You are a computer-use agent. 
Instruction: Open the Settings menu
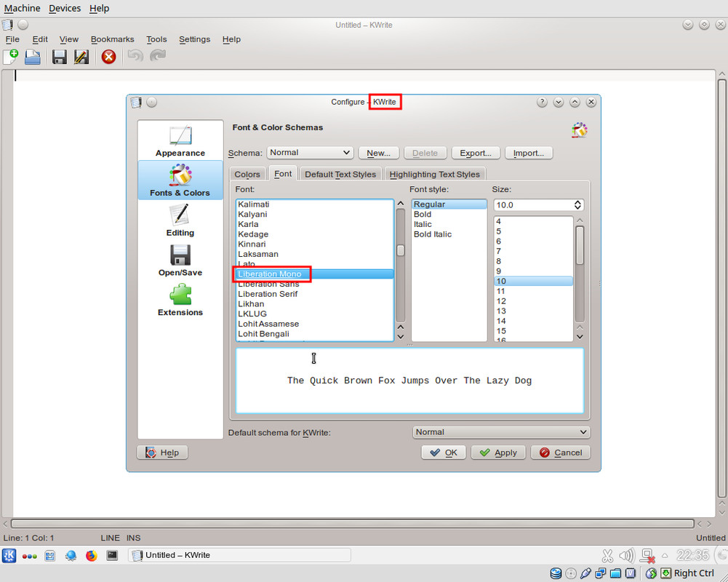pyautogui.click(x=194, y=39)
